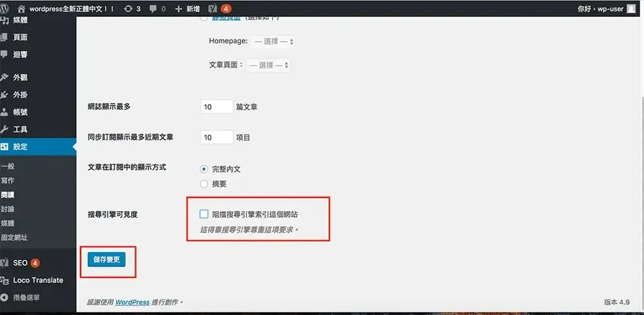Tick 阻擋搜尋引擎索引這個網站 checkbox
This screenshot has height=315, width=644.
pos(204,214)
